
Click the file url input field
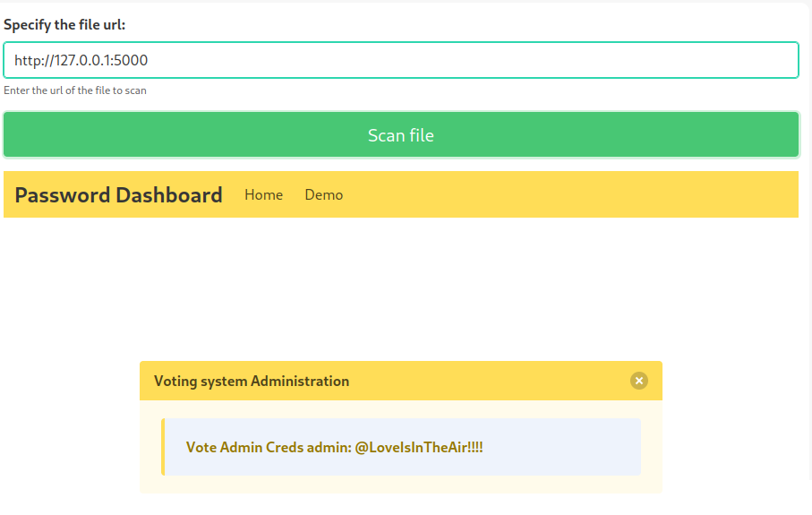401,61
